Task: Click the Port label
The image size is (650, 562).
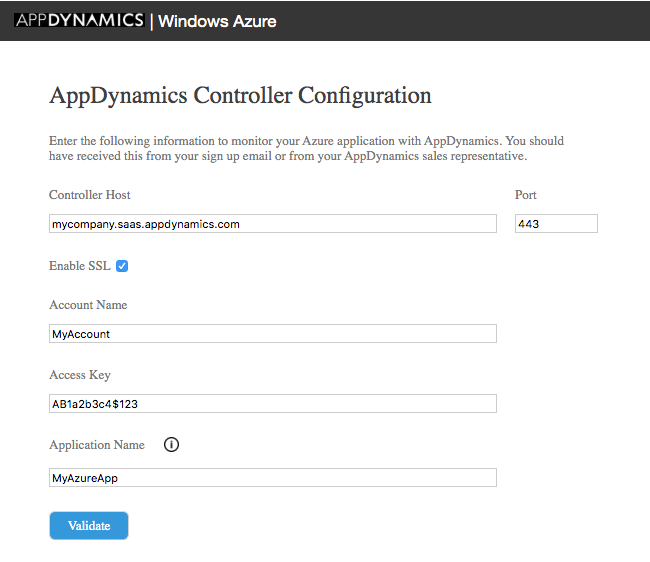Action: 526,195
